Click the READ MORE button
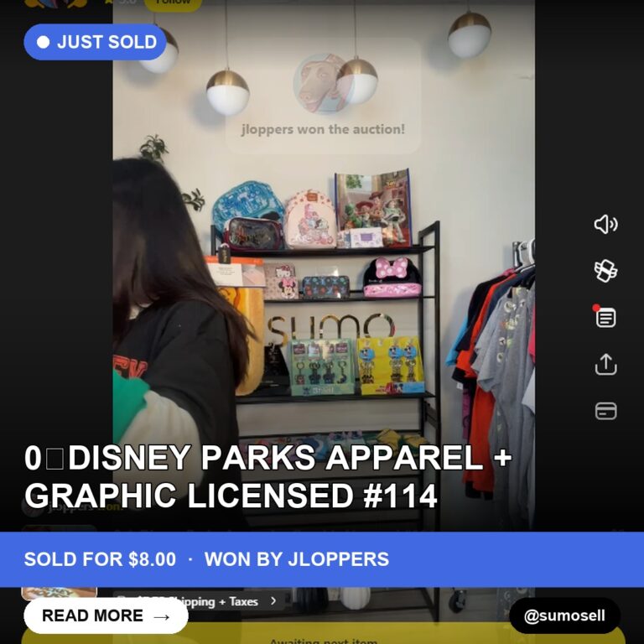The height and width of the screenshot is (644, 644). pos(106,615)
